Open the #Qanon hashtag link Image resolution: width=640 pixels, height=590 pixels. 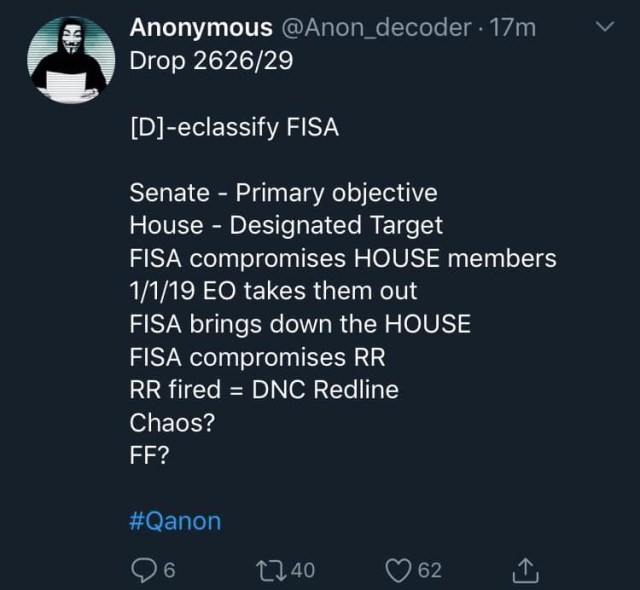pyautogui.click(x=175, y=521)
